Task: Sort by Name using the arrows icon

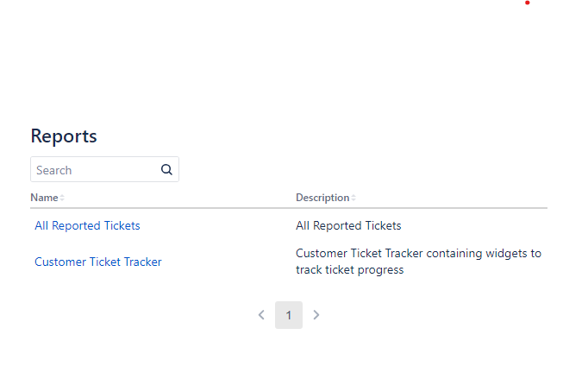Action: [x=62, y=198]
